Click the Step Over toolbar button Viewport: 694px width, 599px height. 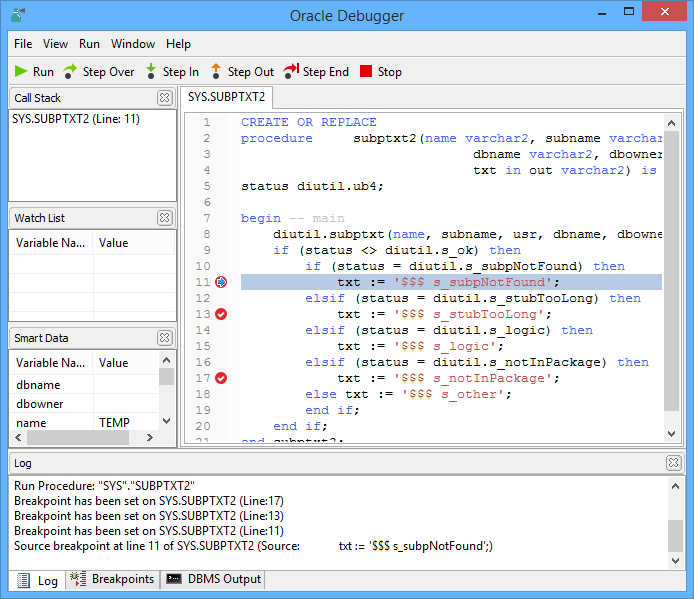tap(99, 72)
